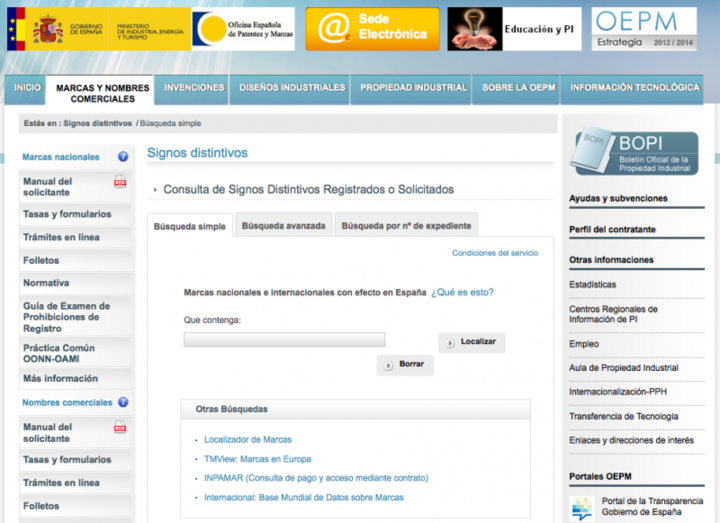Click help icon next to Marcas nacionales
The height and width of the screenshot is (523, 720).
[123, 157]
